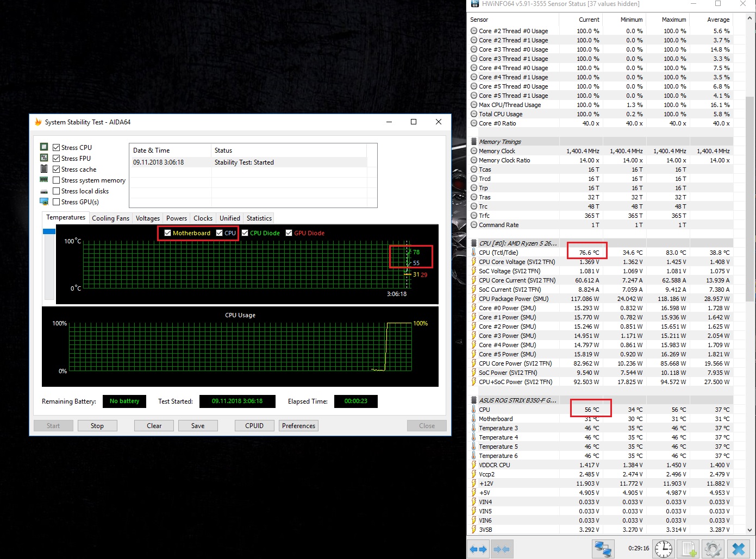The width and height of the screenshot is (756, 559).
Task: Disable the Stress FPU option
Action: (x=57, y=158)
